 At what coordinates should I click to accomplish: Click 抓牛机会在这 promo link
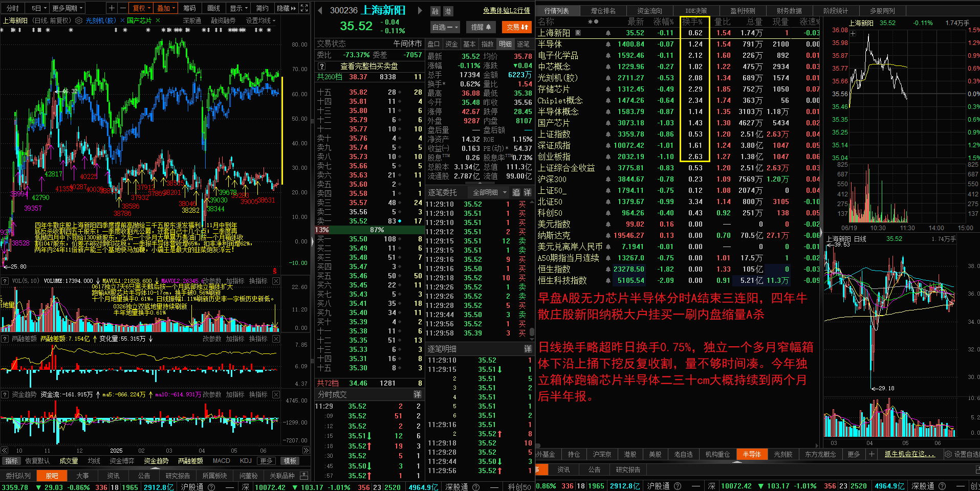pyautogui.click(x=910, y=454)
